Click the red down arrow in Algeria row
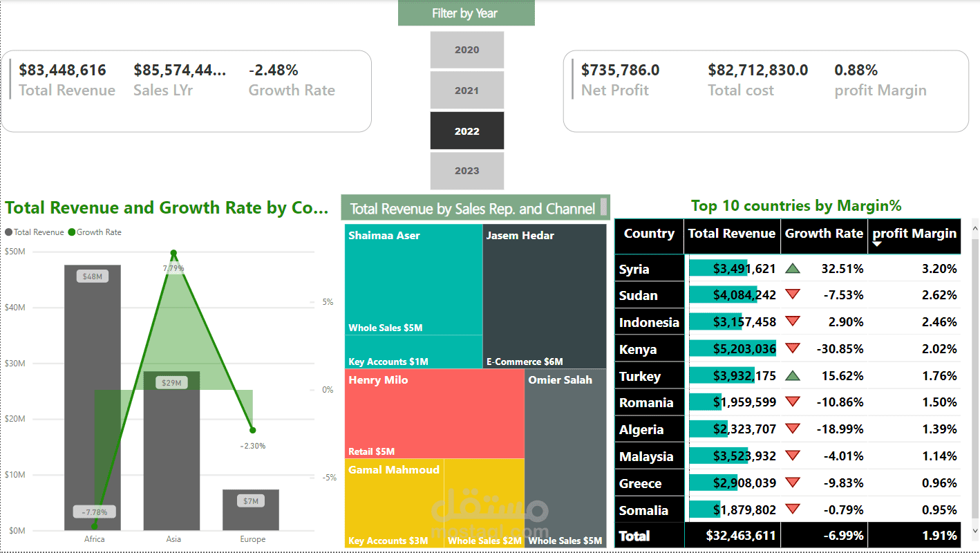 pos(793,429)
